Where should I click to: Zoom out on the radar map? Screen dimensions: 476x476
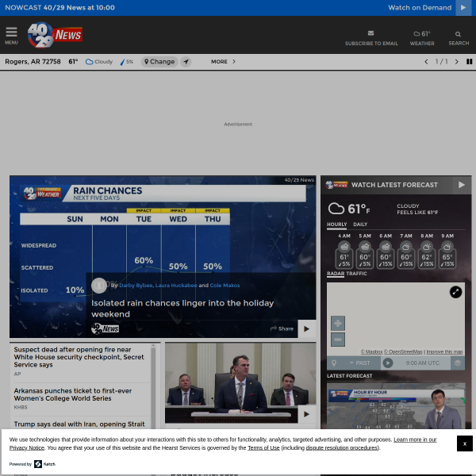[338, 339]
